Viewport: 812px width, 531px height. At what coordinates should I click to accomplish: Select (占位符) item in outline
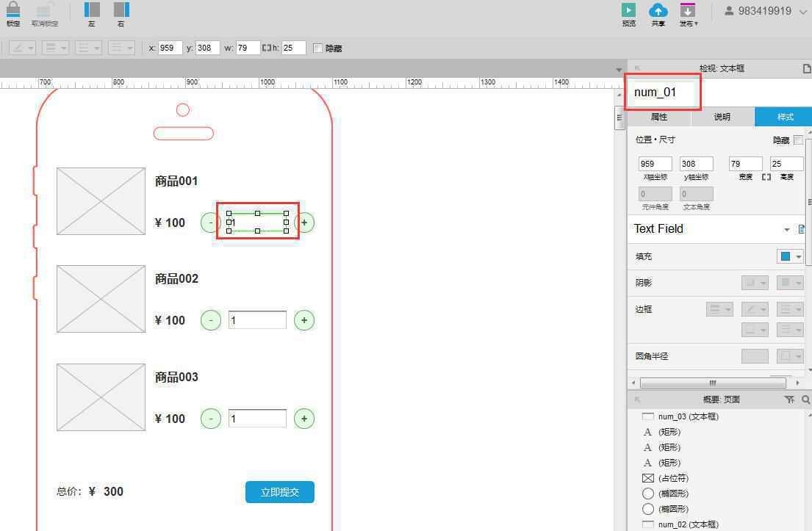point(673,478)
